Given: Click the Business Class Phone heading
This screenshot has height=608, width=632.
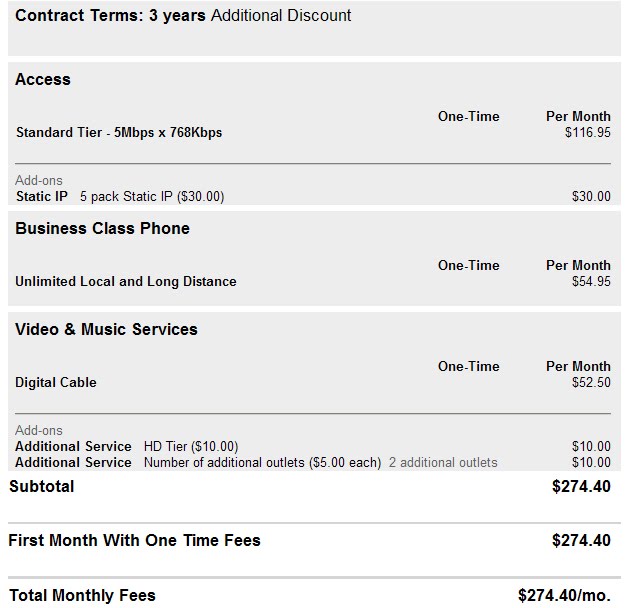Looking at the screenshot, I should click(x=102, y=229).
